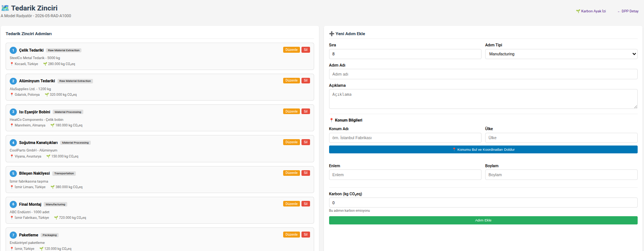The width and height of the screenshot is (644, 251).
Task: Click the text Endüstriyel paketleme
Action: [x=27, y=243]
